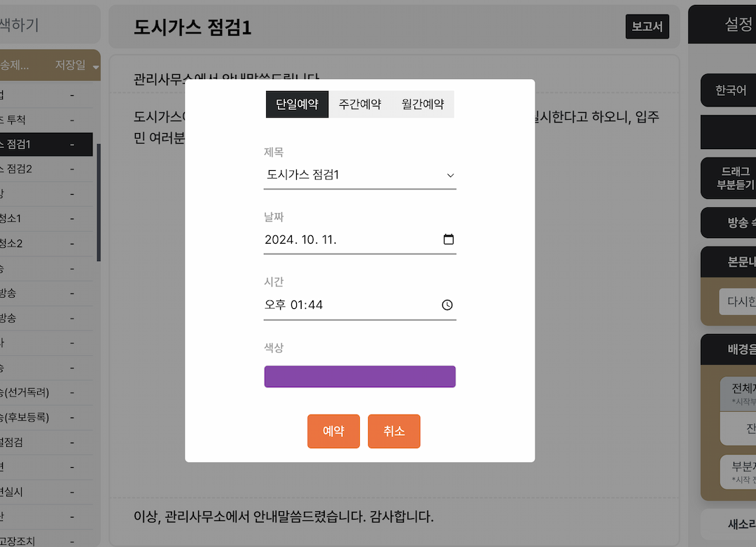Open the clock time picker icon
The image size is (756, 547).
(447, 305)
